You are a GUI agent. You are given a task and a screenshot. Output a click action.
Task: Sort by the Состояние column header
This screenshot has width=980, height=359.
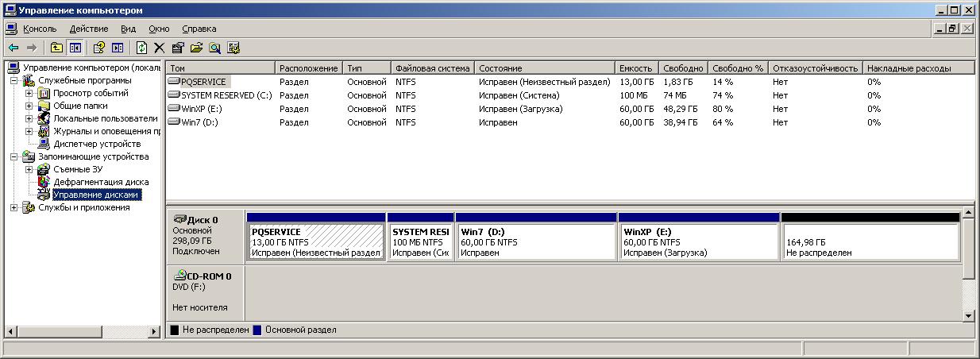(x=545, y=68)
